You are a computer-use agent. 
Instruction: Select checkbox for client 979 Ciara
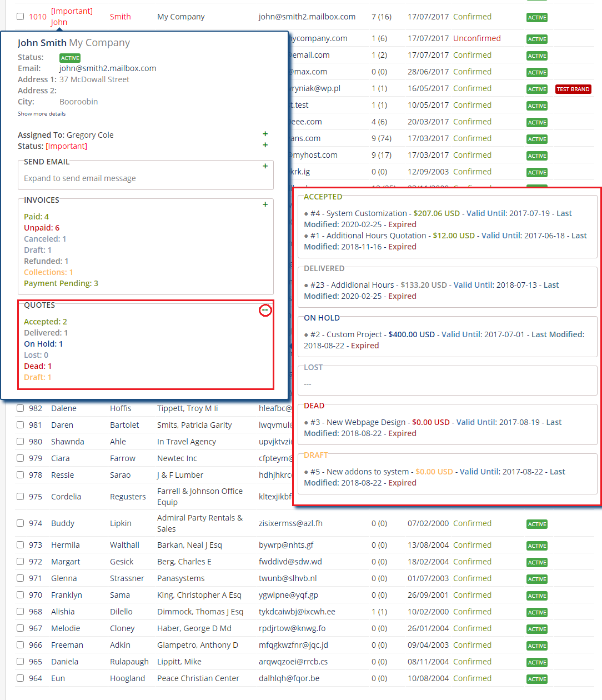click(x=20, y=458)
